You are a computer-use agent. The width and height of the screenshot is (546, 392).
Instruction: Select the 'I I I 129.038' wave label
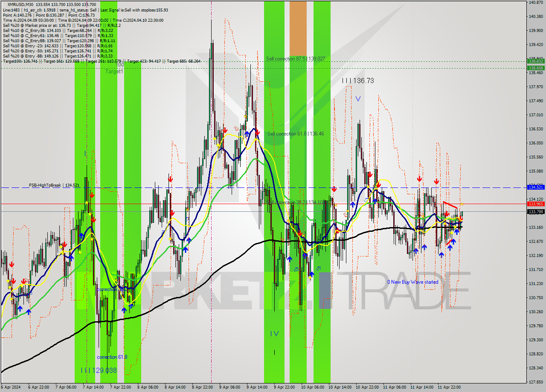pyautogui.click(x=99, y=370)
